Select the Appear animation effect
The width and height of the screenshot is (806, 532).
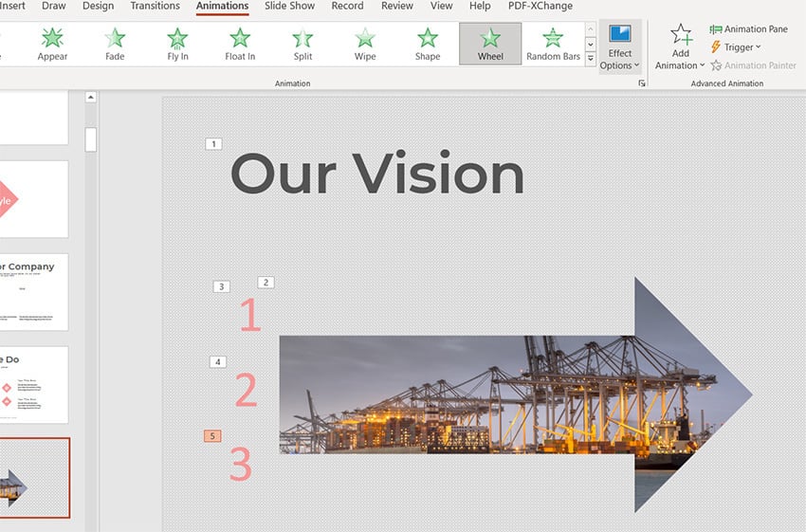[52, 44]
